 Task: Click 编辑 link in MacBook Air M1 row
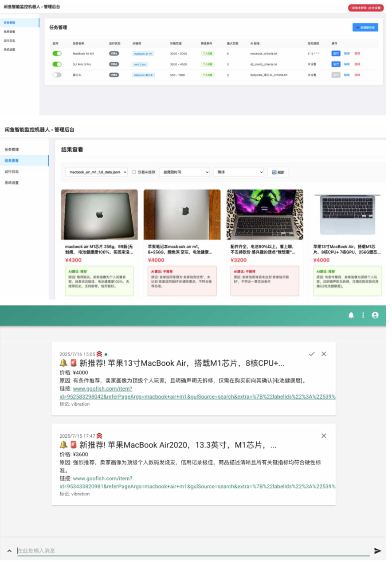coord(347,53)
